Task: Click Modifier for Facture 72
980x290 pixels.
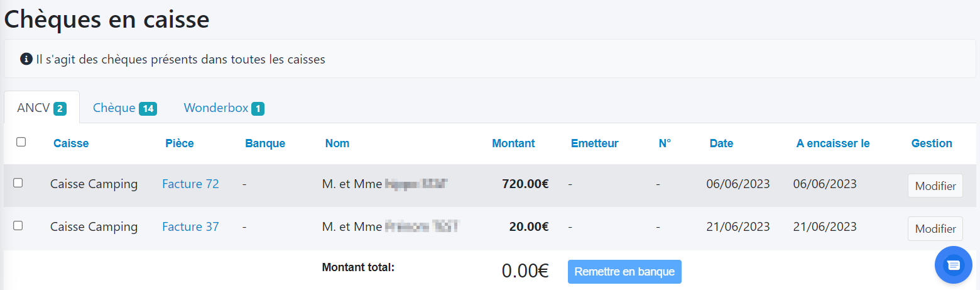Action: pos(935,186)
